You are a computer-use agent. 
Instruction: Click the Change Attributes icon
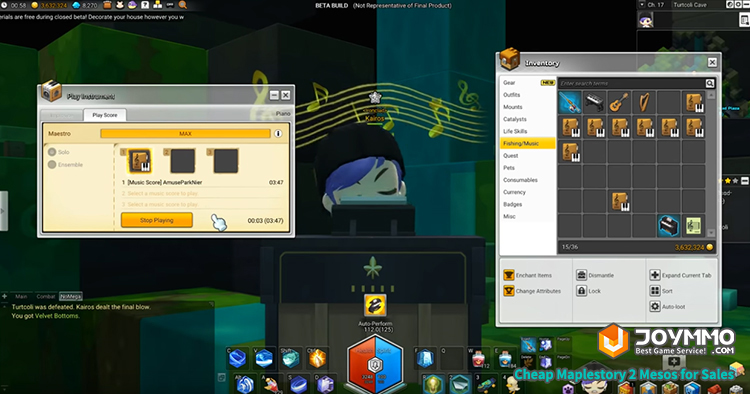point(509,291)
